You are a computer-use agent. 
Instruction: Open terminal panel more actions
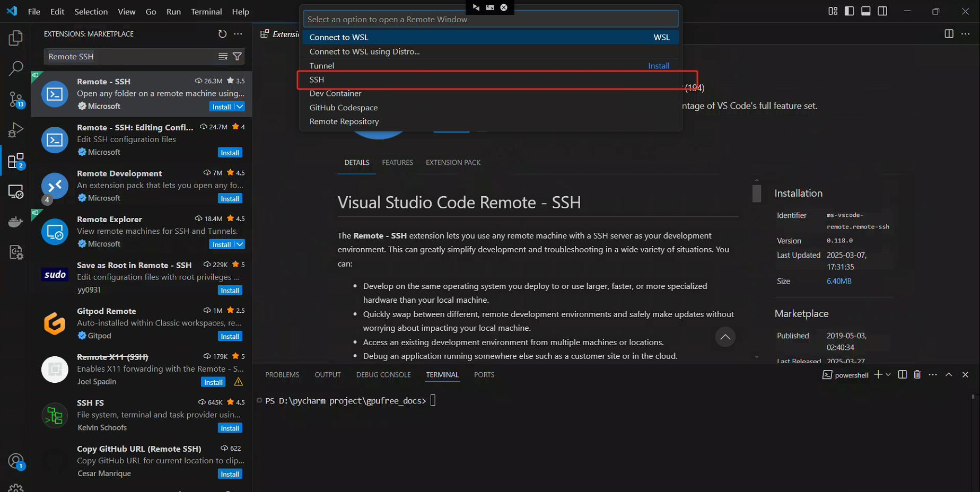933,375
